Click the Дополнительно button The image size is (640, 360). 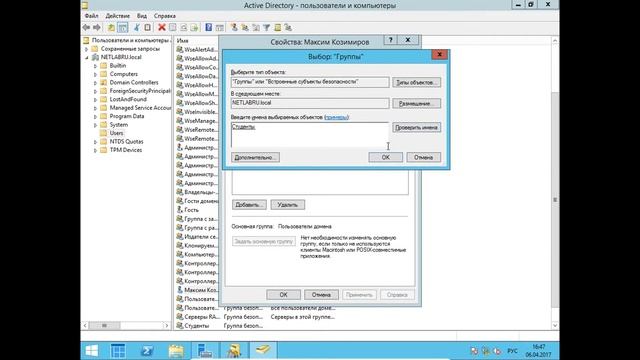coord(256,157)
